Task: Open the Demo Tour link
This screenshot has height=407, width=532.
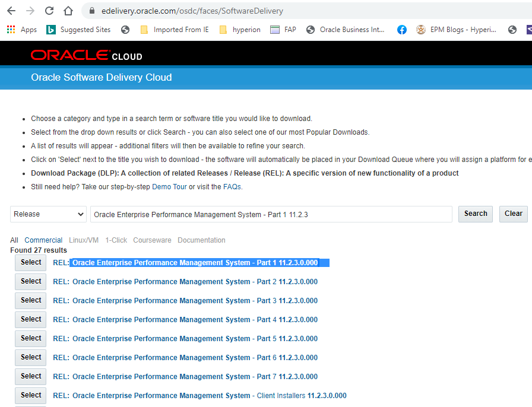Action: (169, 187)
